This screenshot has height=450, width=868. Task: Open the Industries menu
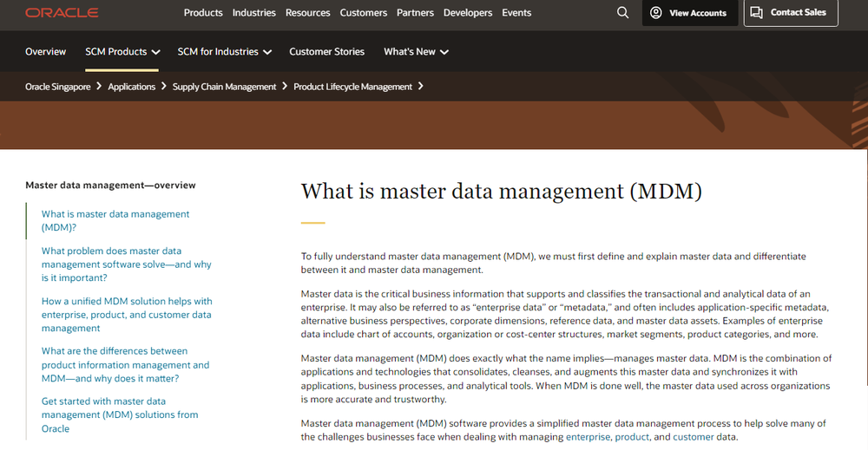pyautogui.click(x=253, y=13)
